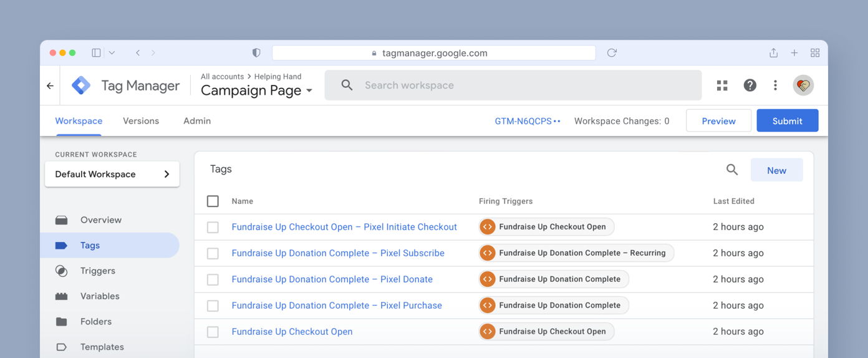Switch to the Versions tab

coord(141,121)
